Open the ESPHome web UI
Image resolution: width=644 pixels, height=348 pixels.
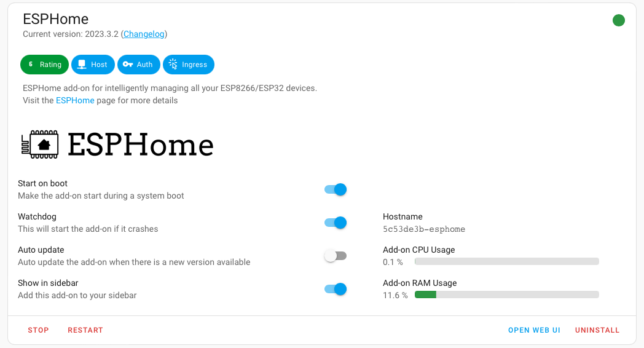534,330
